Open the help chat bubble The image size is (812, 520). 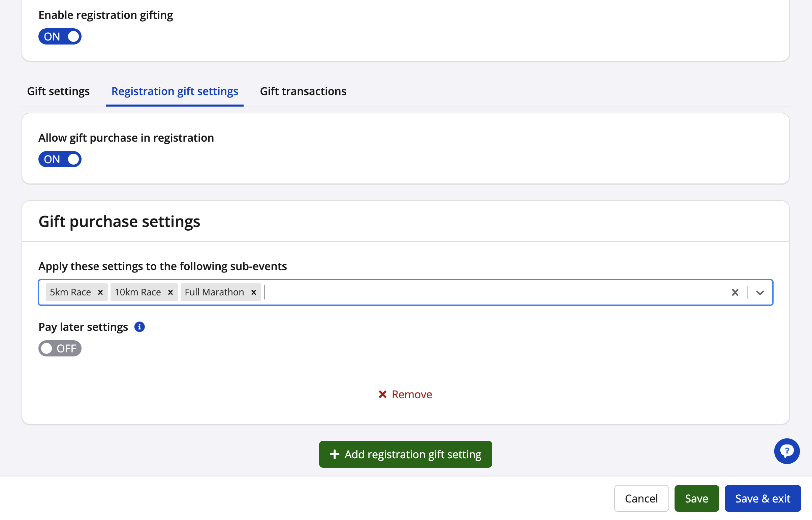coord(786,451)
